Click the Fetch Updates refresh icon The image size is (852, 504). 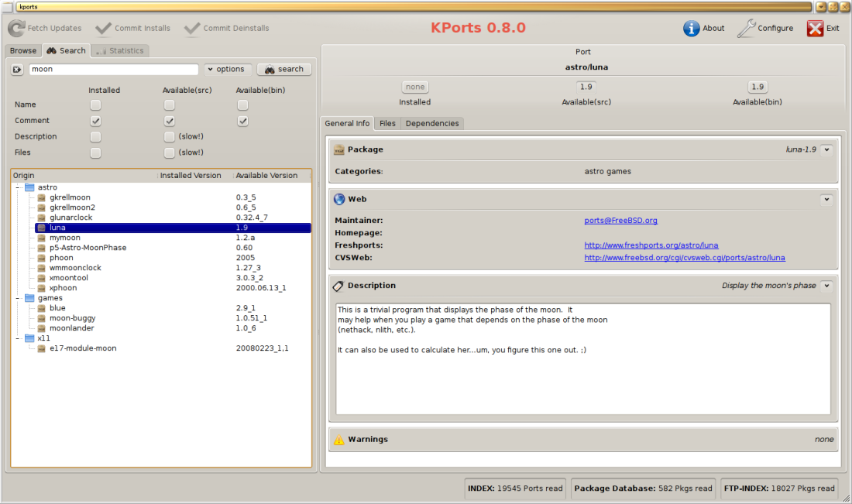pyautogui.click(x=16, y=28)
